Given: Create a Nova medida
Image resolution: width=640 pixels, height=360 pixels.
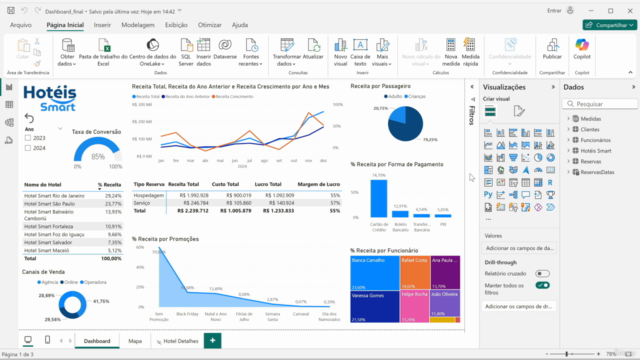Looking at the screenshot, I should pos(451,52).
